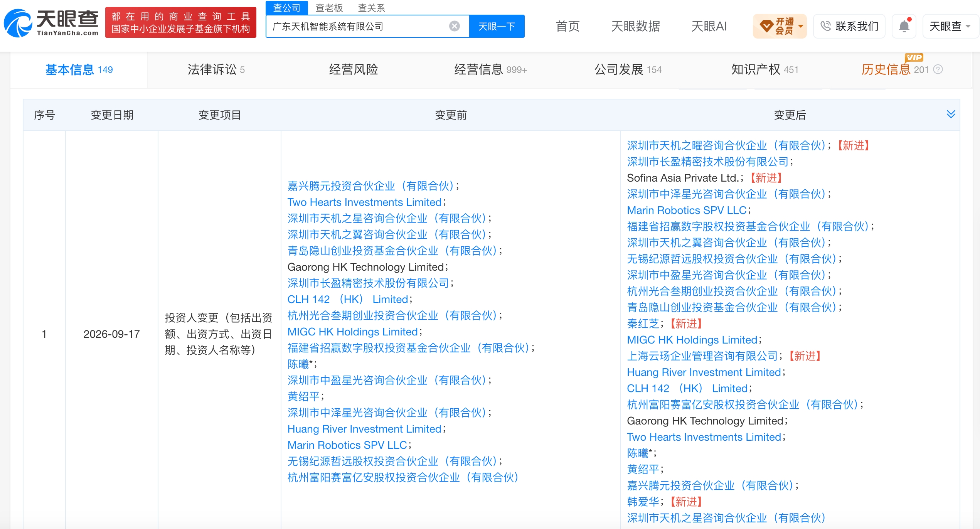Screen dimensions: 980x529
Task: Open 上海云玚企业管理咨询有限公司 link
Action: [x=702, y=356]
